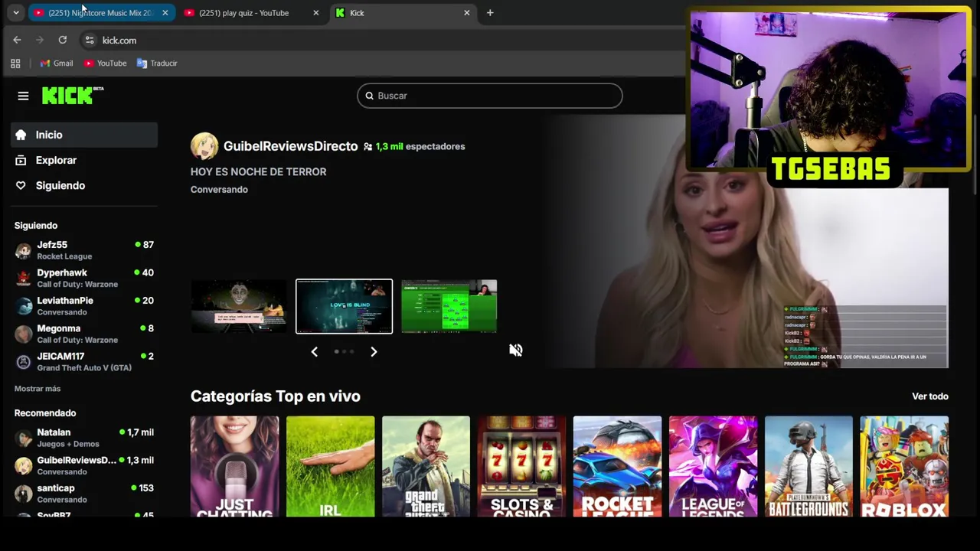Open the YouTube bookmark
The height and width of the screenshot is (551, 980).
coord(106,64)
